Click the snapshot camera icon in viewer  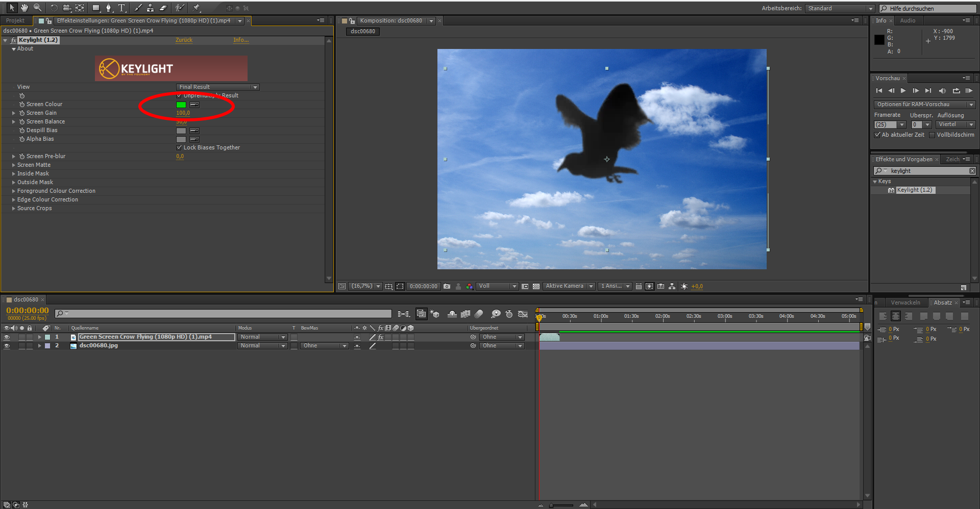(x=447, y=286)
